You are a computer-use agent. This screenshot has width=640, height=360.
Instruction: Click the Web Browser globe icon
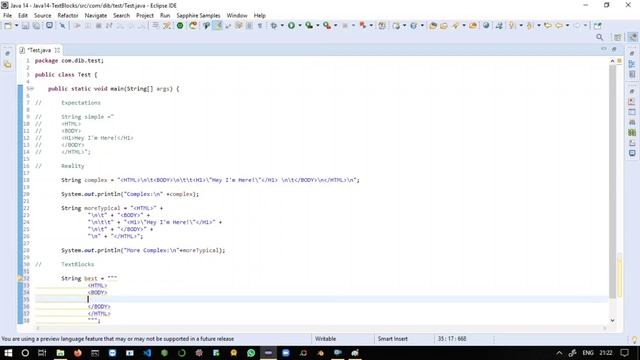486,26
